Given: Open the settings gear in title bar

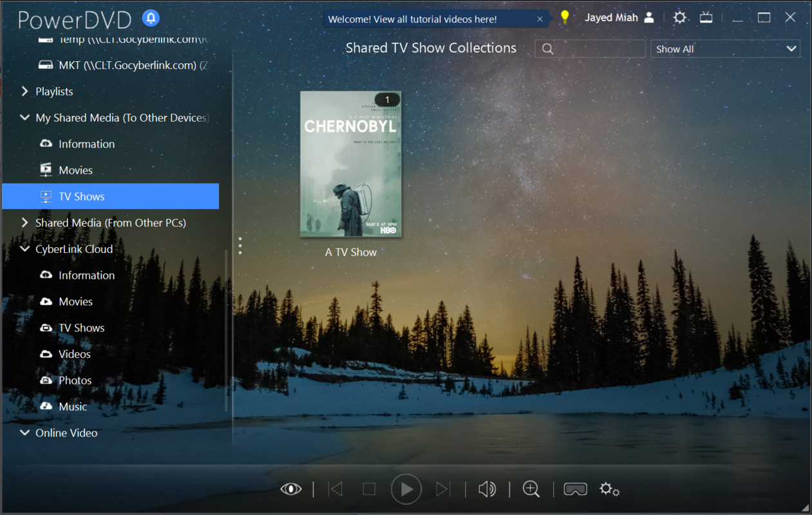Looking at the screenshot, I should [679, 18].
